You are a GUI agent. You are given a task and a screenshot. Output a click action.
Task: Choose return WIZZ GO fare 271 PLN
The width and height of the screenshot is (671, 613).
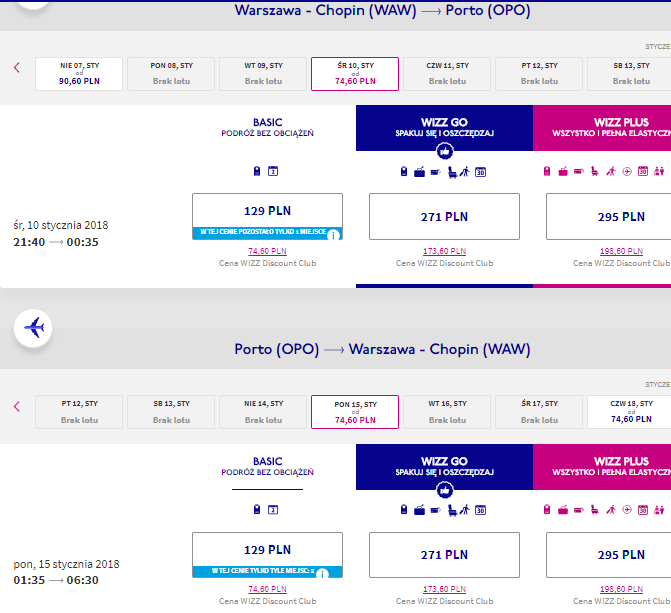445,555
